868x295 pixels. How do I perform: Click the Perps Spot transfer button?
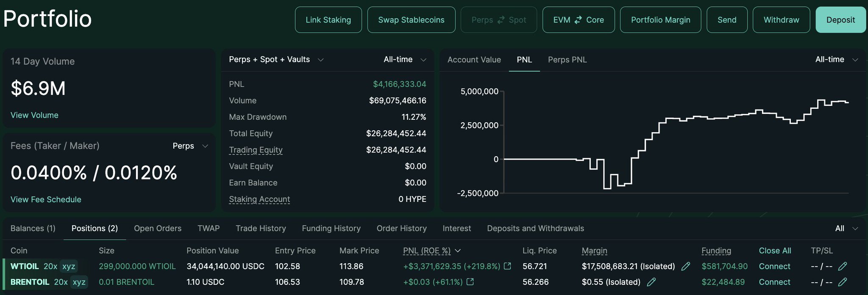[498, 20]
